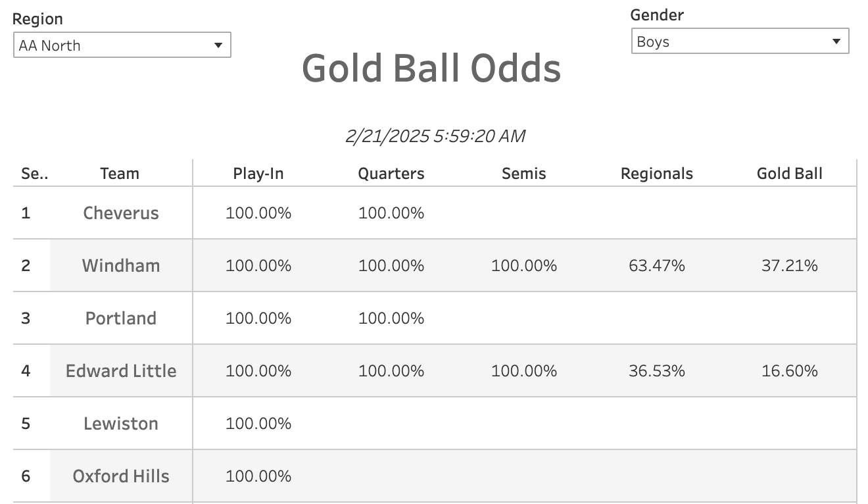Open the Gender dropdown showing Boys
The height and width of the screenshot is (504, 868).
coord(740,41)
